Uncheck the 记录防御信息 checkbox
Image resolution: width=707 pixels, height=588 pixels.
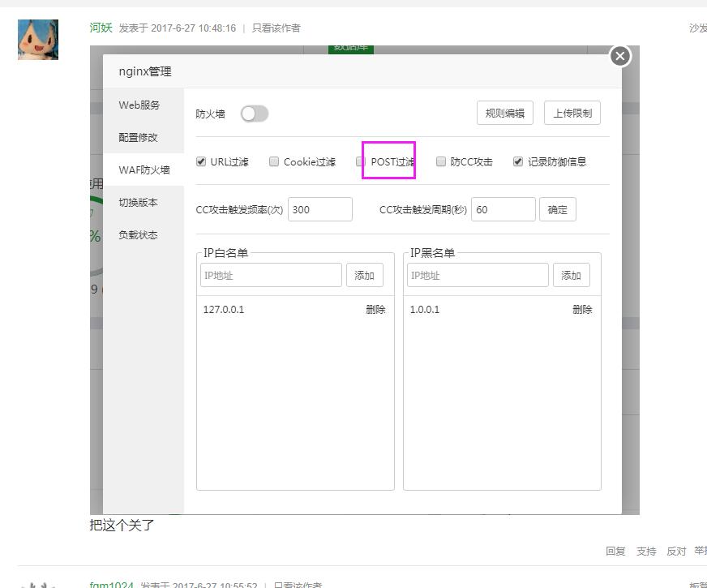point(518,161)
